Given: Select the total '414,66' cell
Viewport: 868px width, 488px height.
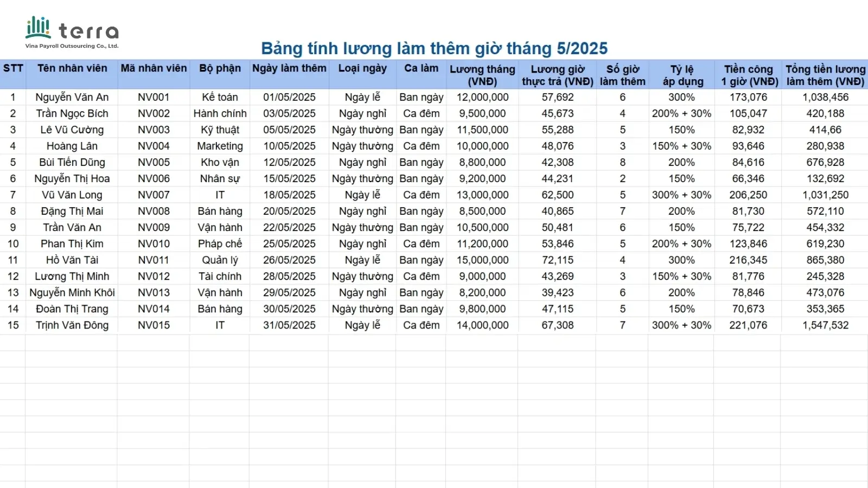Looking at the screenshot, I should coord(825,130).
